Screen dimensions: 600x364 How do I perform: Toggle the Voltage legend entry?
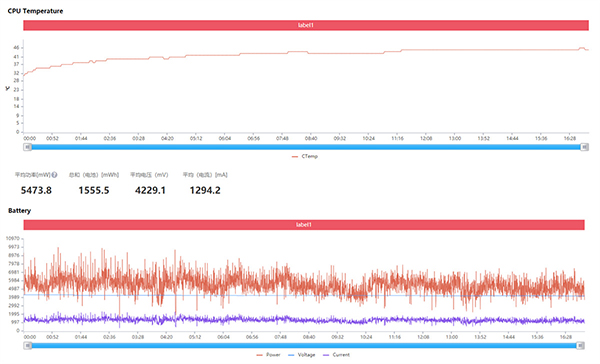point(302,355)
